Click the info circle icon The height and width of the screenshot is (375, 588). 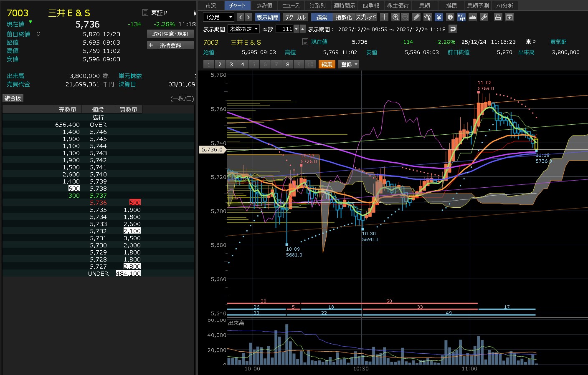click(x=450, y=17)
